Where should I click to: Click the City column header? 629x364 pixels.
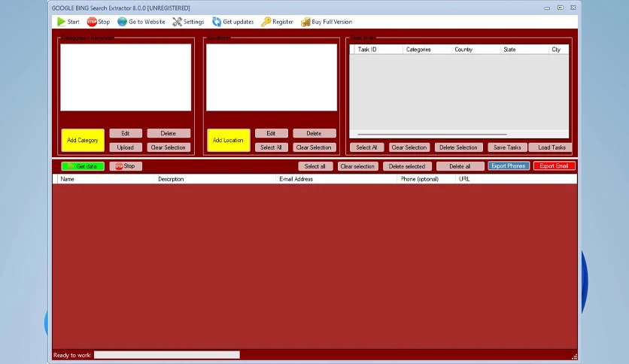pos(558,50)
